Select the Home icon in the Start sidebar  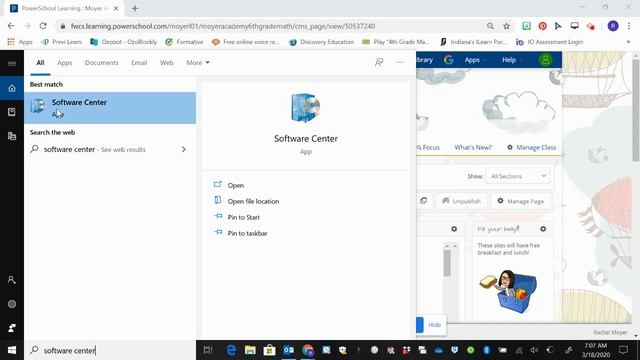12,88
